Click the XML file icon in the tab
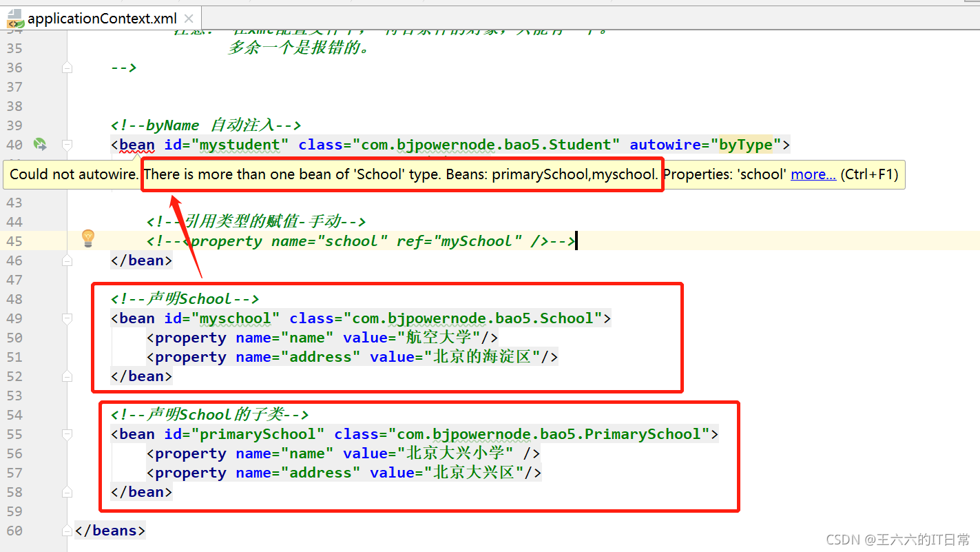Viewport: 980px width, 552px height. pos(15,19)
